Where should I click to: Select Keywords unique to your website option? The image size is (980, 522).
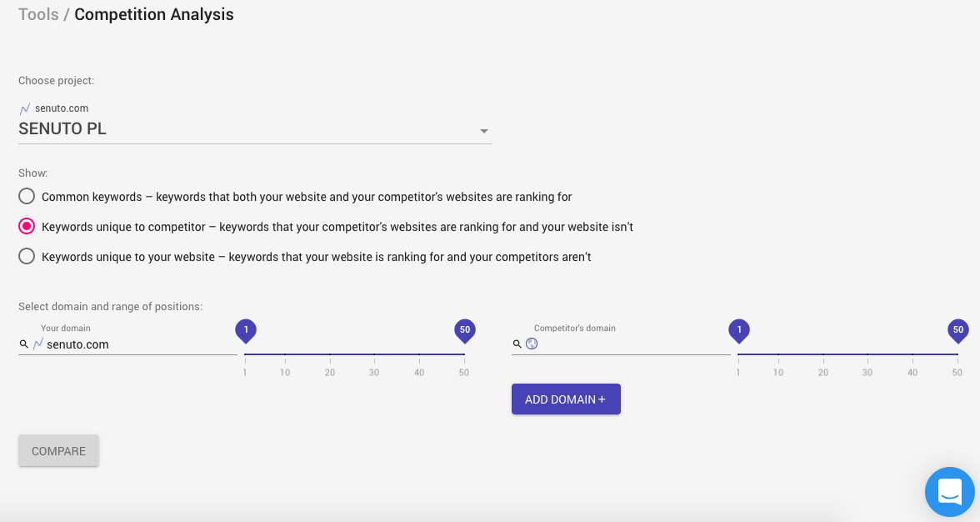[27, 257]
